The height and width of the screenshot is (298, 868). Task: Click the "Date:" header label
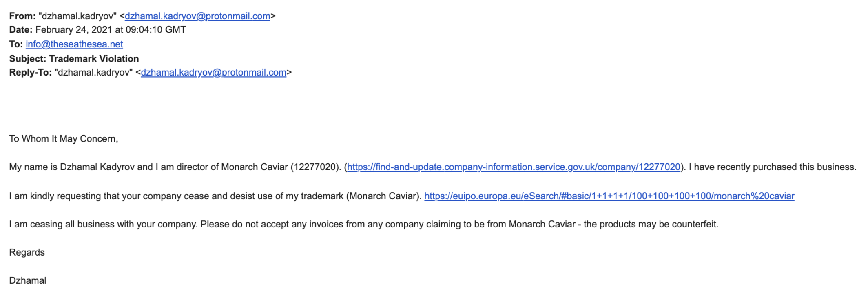(x=21, y=30)
